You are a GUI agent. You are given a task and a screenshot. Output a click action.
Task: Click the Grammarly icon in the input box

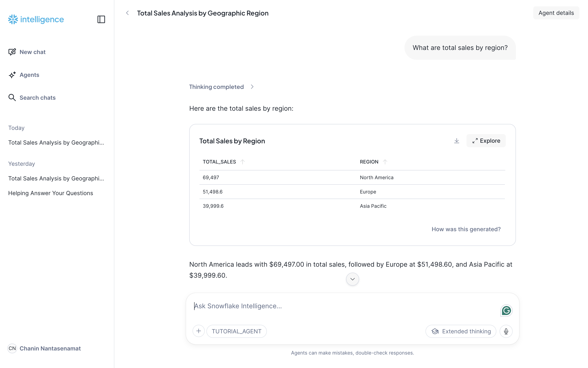(x=506, y=311)
